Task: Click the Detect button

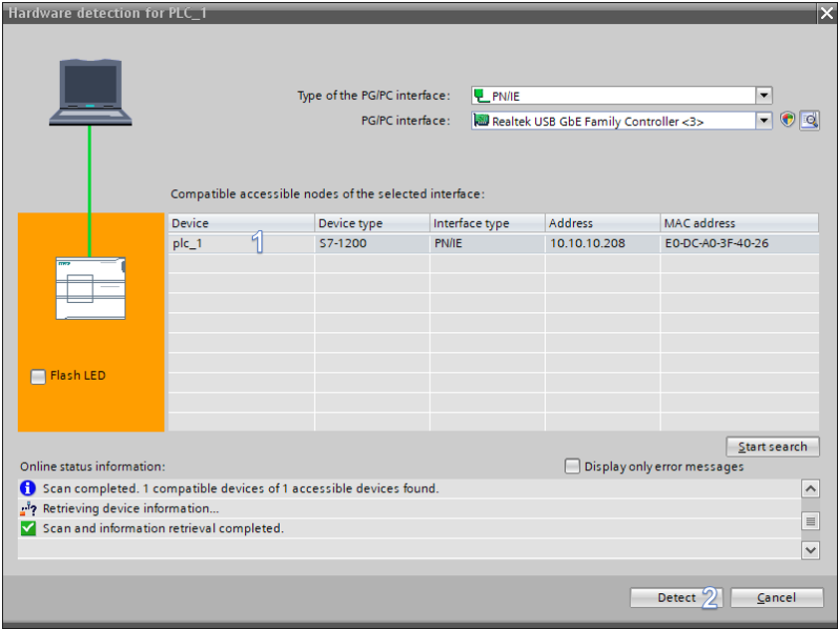Action: [x=676, y=597]
